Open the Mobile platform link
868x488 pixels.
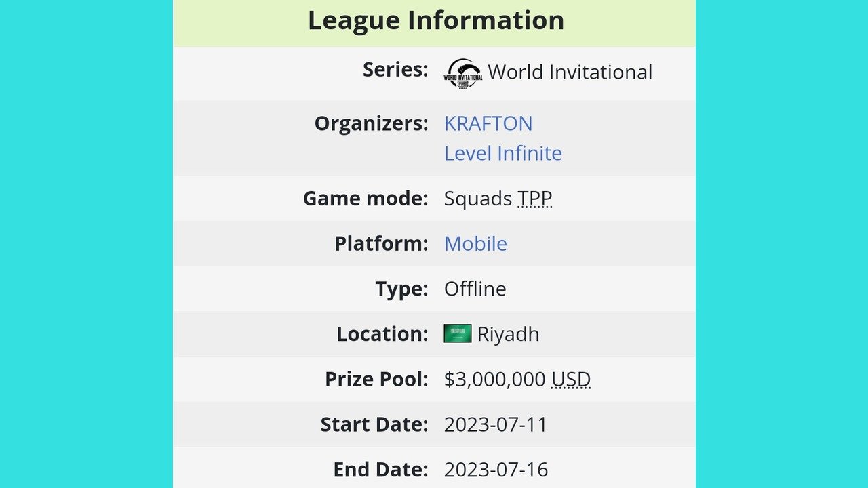[x=475, y=243]
